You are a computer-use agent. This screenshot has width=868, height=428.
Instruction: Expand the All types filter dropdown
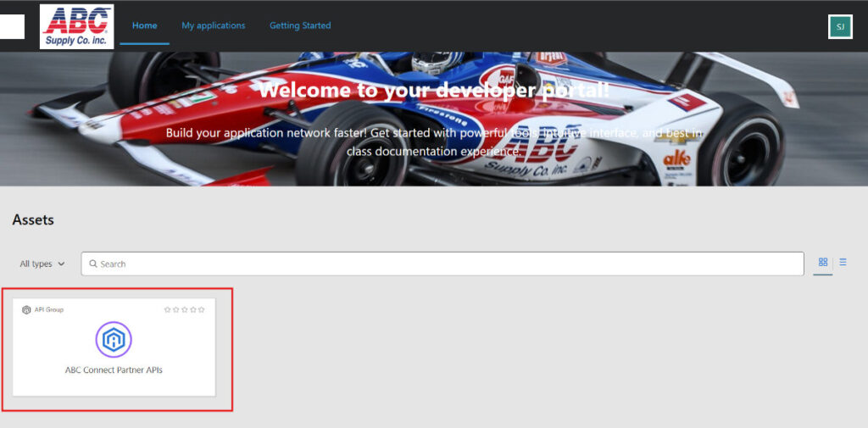tap(42, 264)
